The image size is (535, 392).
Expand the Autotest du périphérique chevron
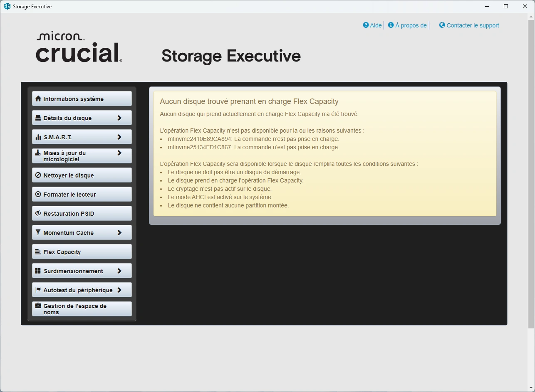pos(119,290)
